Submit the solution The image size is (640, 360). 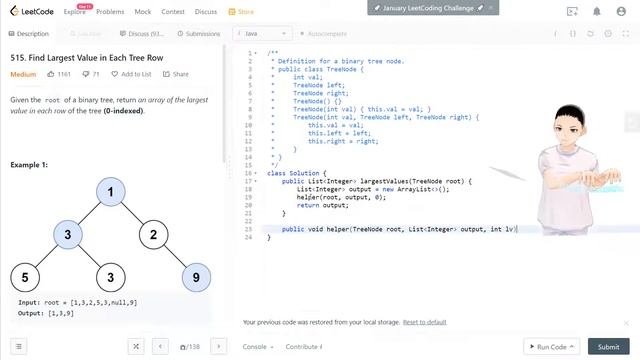(609, 347)
